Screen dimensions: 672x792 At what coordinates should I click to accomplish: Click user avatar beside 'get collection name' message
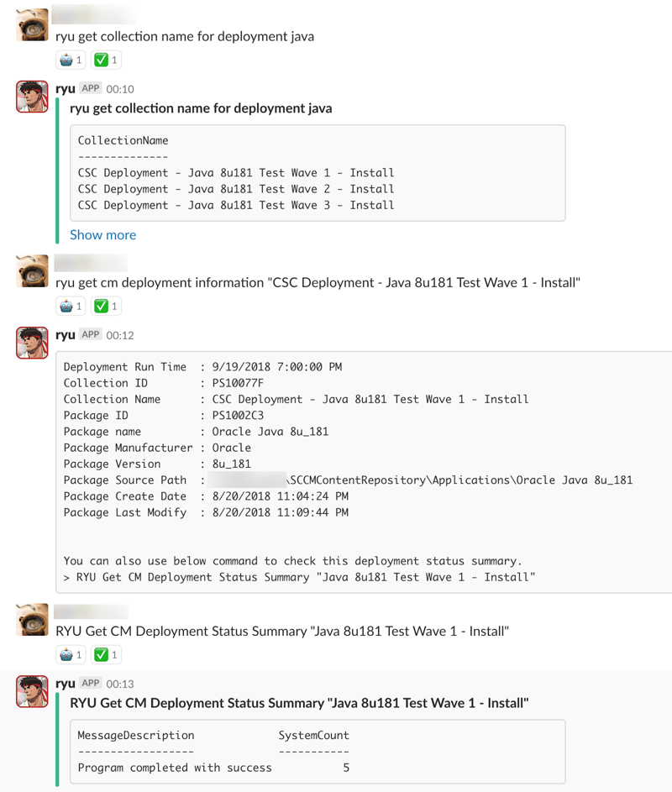click(x=32, y=24)
